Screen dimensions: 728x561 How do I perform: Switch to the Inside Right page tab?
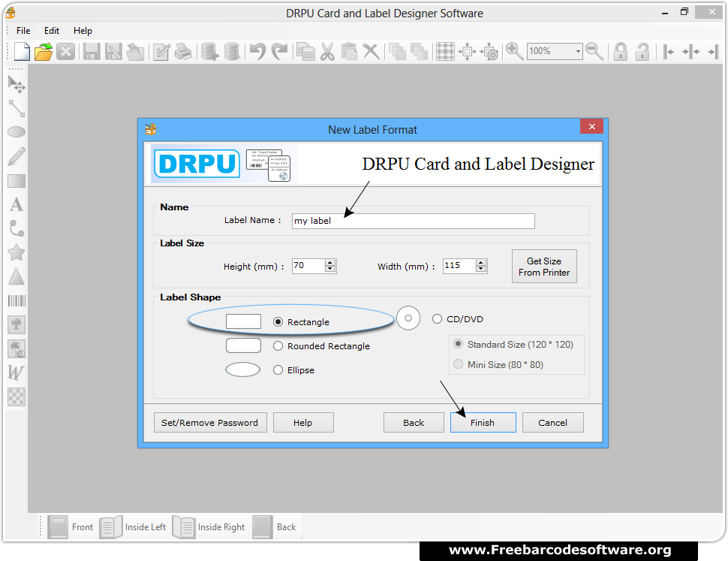click(x=209, y=527)
